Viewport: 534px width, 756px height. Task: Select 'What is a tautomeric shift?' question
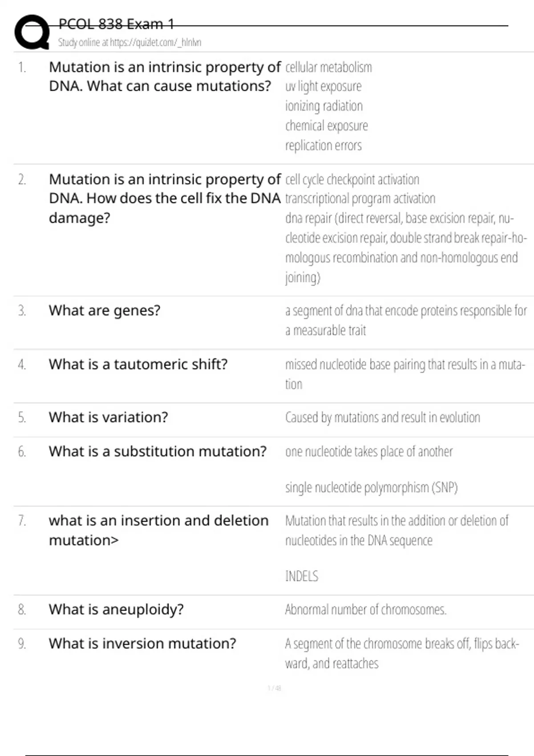[138, 364]
